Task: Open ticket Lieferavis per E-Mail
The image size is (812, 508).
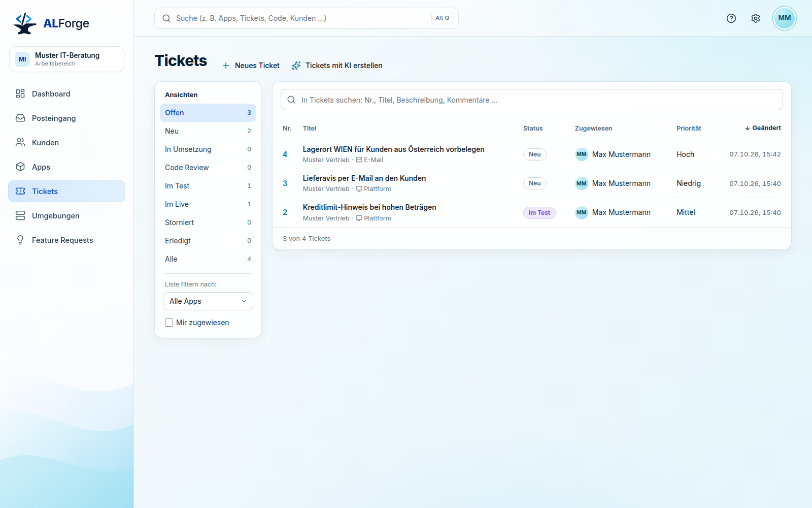Action: coord(364,178)
